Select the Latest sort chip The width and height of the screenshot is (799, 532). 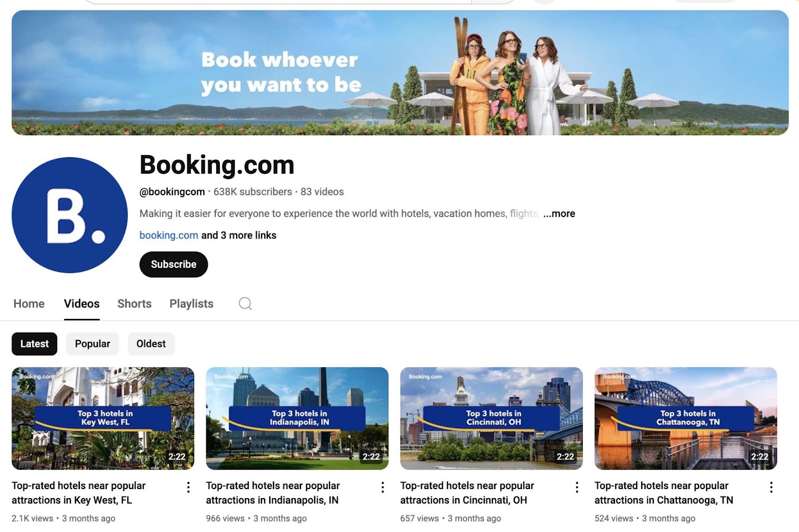[x=34, y=344]
